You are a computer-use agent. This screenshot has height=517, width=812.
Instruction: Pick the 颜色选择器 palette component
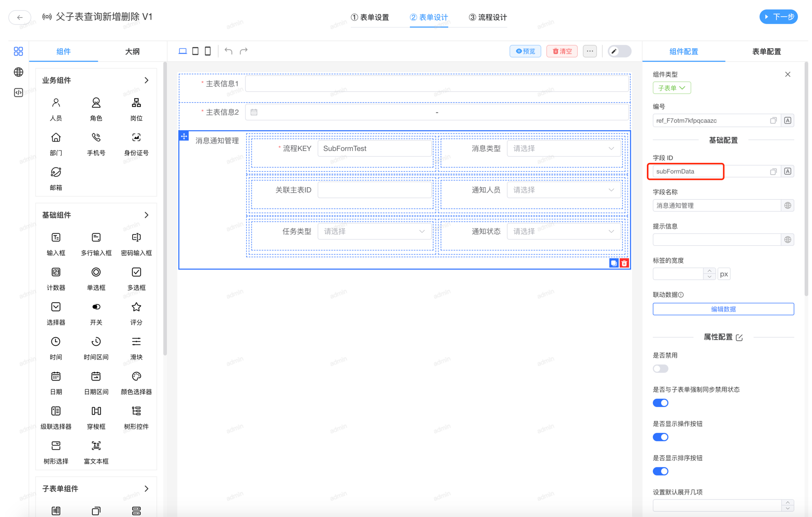[x=136, y=382]
